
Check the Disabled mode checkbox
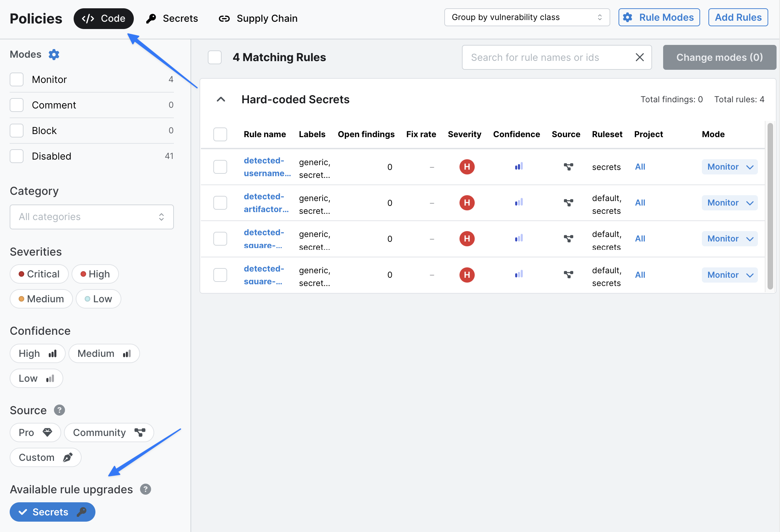point(17,156)
